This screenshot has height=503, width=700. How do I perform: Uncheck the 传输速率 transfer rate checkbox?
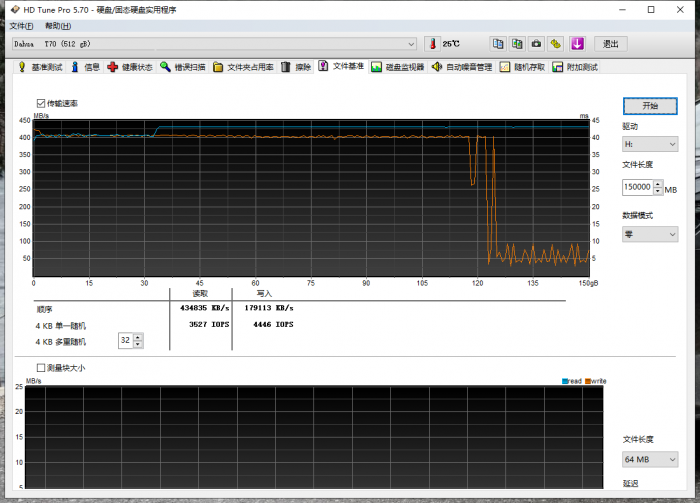tap(41, 103)
